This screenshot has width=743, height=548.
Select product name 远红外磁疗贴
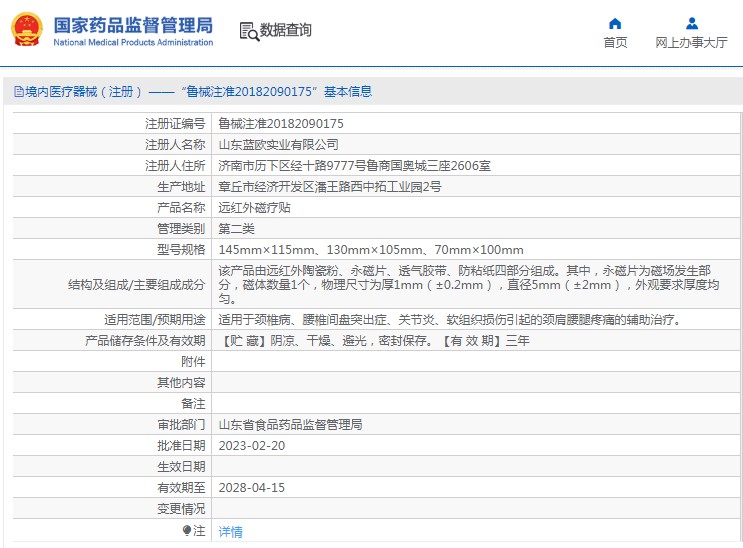[254, 208]
